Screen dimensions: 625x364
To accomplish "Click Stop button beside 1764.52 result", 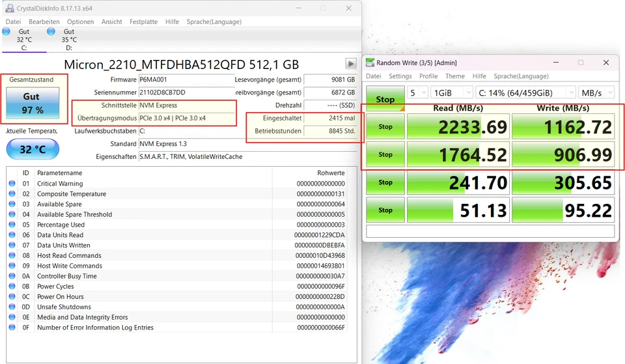I will (385, 154).
